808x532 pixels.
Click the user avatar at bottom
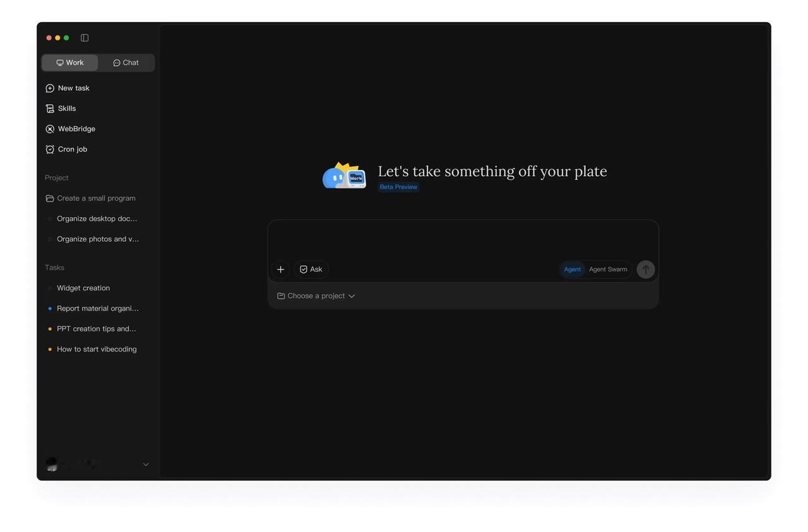click(x=52, y=464)
